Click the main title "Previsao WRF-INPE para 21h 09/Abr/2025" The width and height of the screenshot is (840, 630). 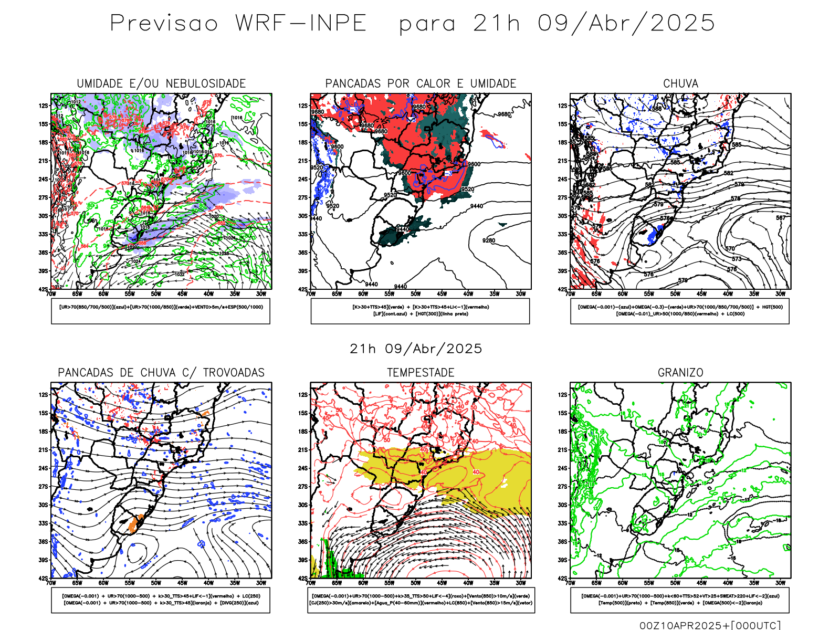pos(413,24)
